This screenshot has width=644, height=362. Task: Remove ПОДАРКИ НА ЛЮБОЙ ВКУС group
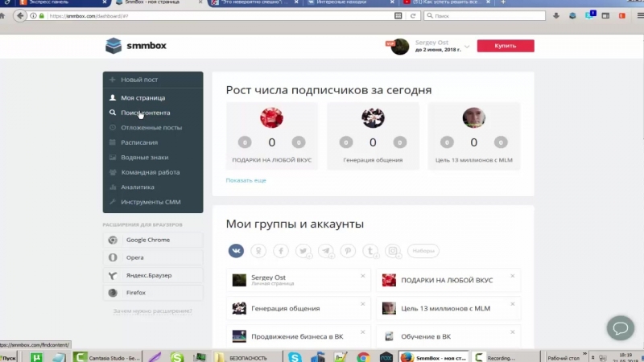pyautogui.click(x=513, y=276)
